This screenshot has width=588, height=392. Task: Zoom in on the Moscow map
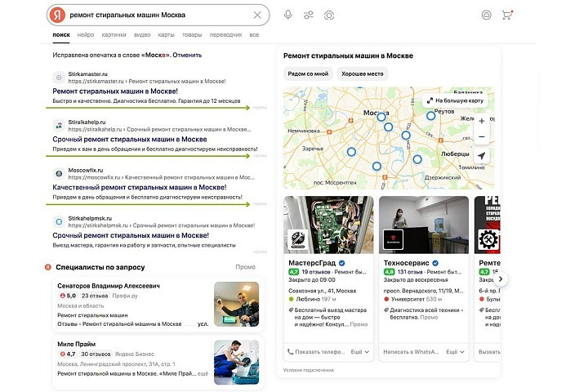coord(481,121)
